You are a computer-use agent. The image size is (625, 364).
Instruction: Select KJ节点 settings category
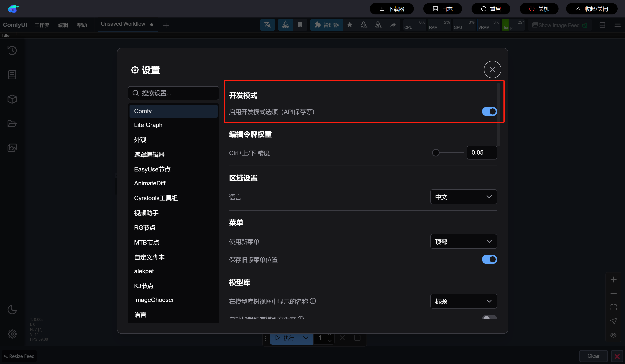click(173, 286)
